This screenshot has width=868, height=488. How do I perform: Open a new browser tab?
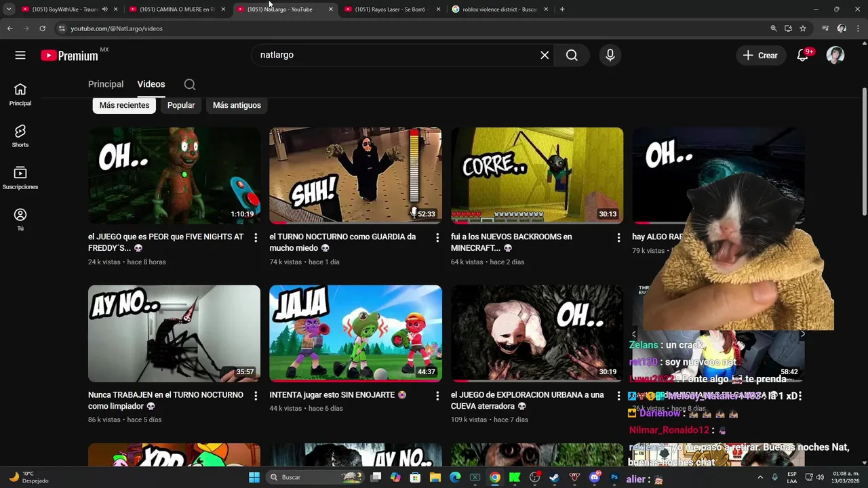pos(562,9)
